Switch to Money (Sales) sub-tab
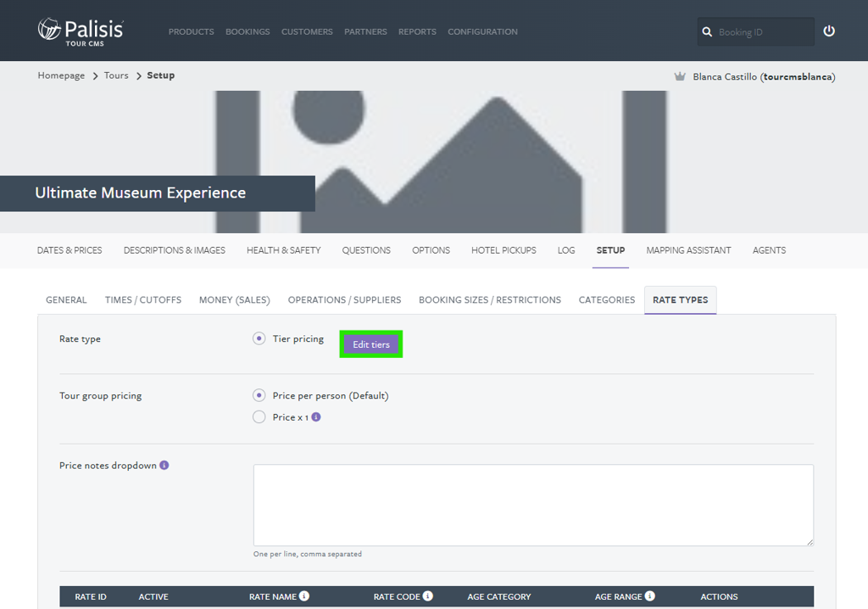868x609 pixels. [235, 299]
